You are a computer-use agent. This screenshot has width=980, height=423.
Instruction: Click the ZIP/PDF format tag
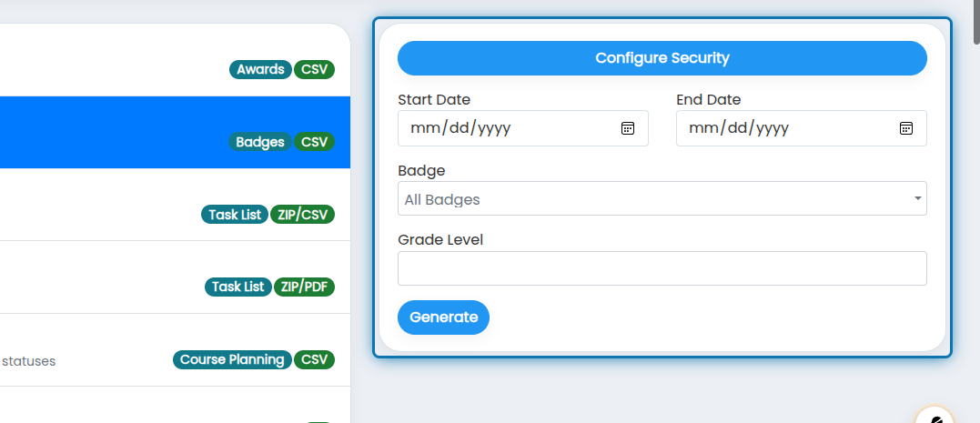click(x=305, y=287)
